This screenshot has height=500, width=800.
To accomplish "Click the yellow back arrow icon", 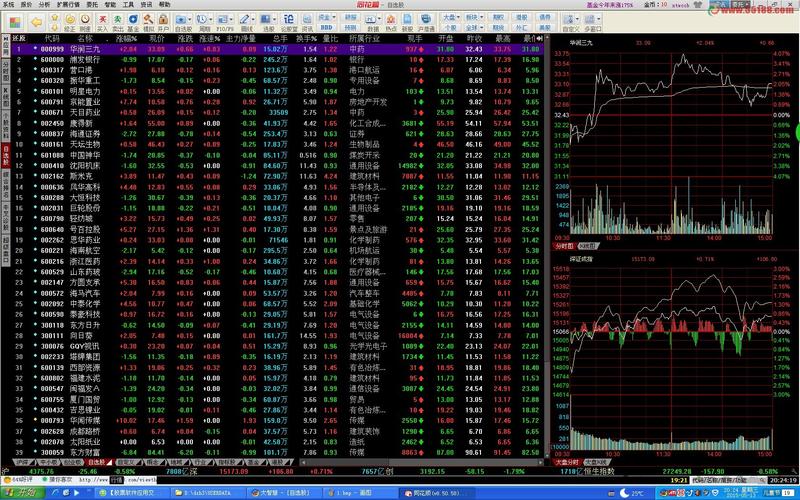I will click(x=36, y=22).
